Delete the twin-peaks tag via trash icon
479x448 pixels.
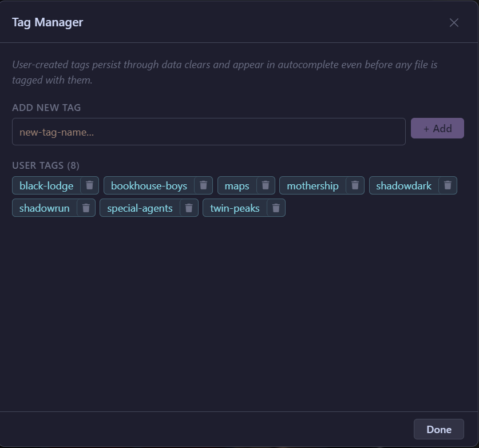(x=276, y=208)
